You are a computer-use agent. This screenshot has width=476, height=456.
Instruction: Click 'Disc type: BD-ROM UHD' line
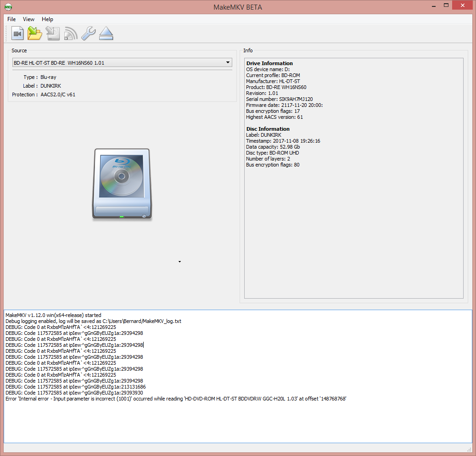273,153
